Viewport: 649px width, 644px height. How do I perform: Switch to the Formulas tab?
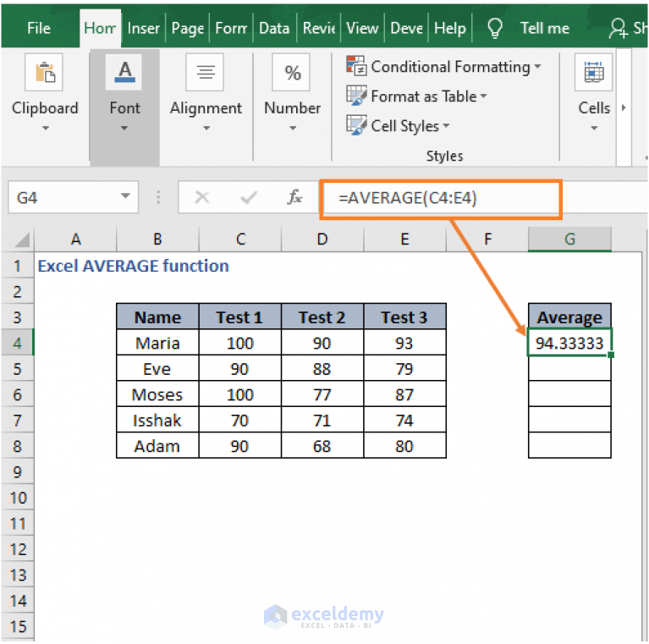pos(231,28)
